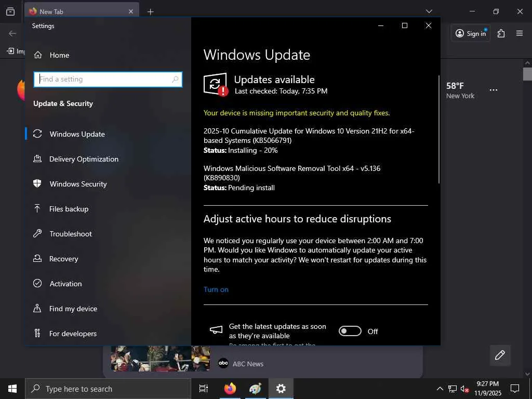Click KB5066791 cumulative update text
The image size is (532, 399).
coord(309,136)
